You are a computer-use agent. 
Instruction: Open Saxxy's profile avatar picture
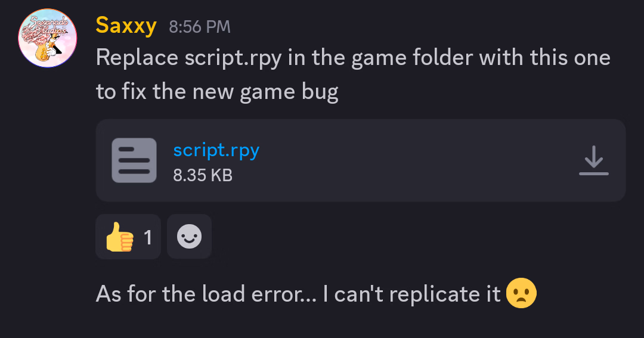tap(47, 38)
